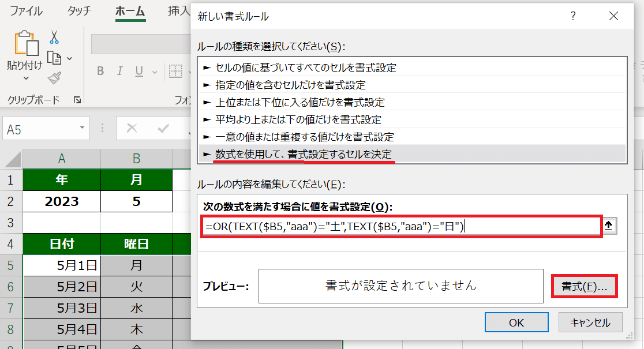Screen dimensions: 644x349
Task: Open the ファイル menu tab
Action: click(26, 11)
